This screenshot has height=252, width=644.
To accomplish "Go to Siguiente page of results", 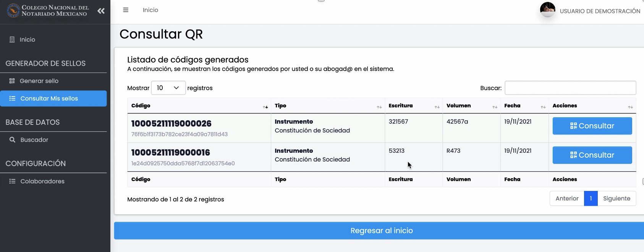I will tap(616, 199).
